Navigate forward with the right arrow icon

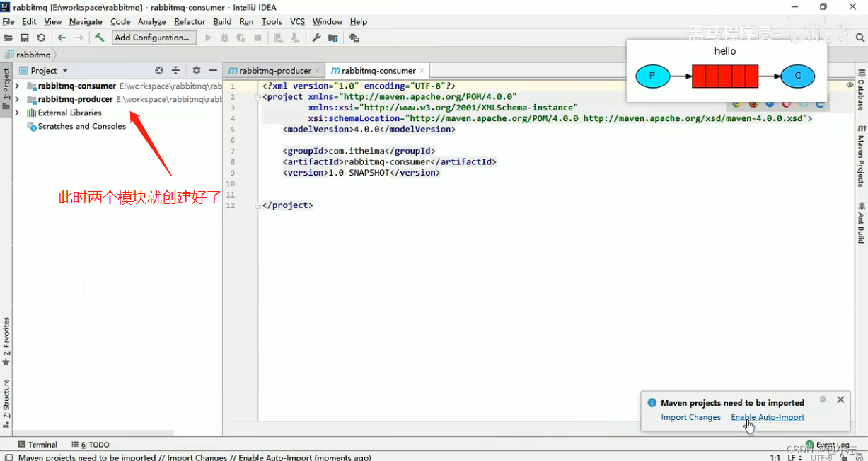pos(79,38)
